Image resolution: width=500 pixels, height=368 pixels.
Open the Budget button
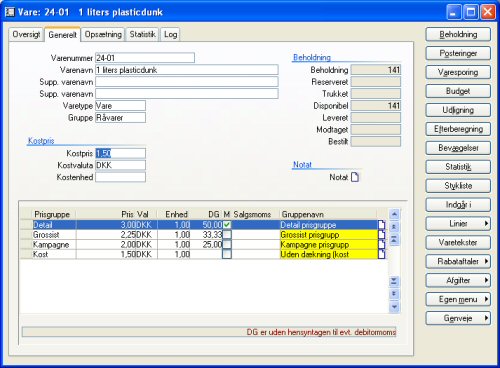point(458,91)
